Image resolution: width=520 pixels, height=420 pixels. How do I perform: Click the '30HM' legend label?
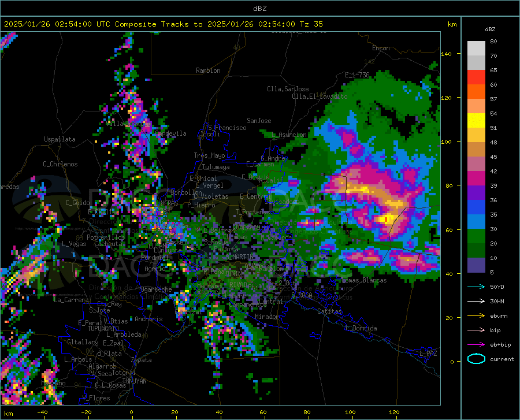(x=497, y=302)
